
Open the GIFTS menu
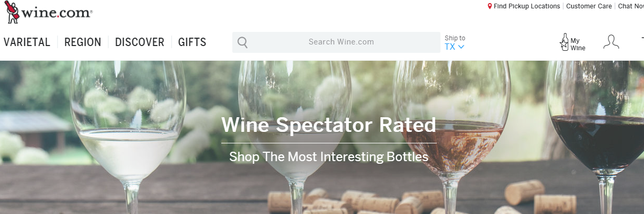tap(192, 42)
